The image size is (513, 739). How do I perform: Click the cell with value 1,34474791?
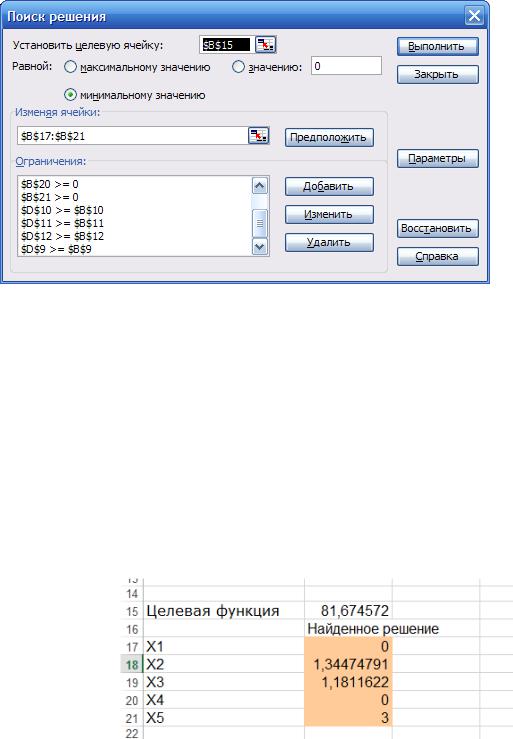click(x=348, y=664)
